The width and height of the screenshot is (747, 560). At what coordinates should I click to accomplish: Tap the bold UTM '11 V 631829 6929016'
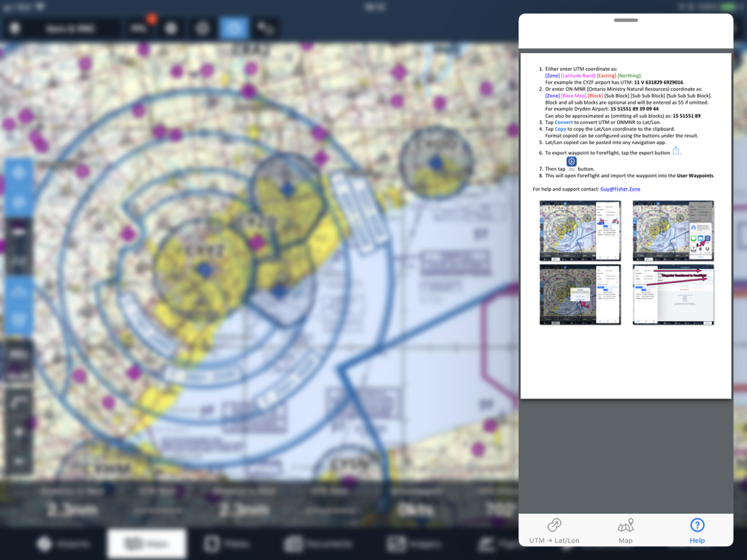658,82
